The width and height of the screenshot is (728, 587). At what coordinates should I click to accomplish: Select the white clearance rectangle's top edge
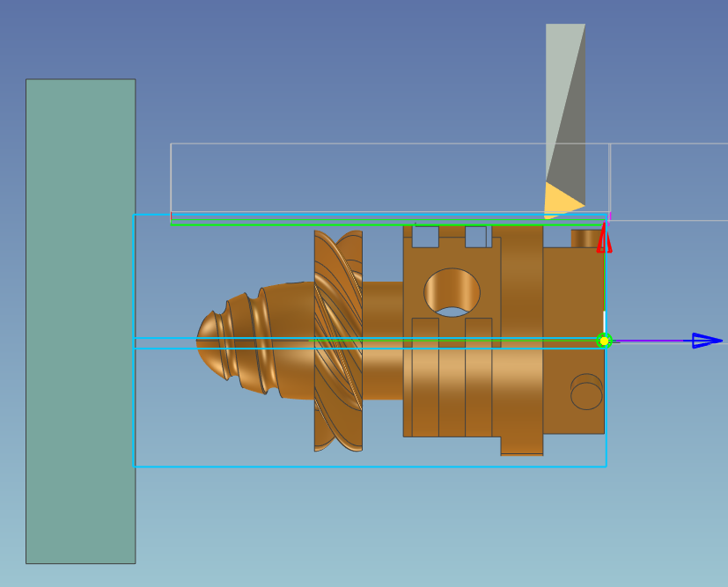tap(387, 143)
